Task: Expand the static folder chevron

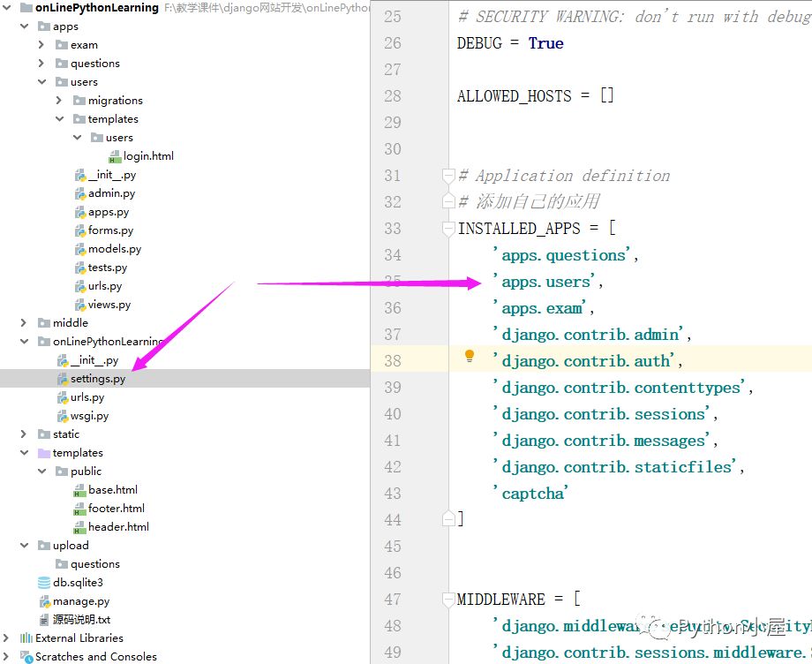Action: tap(24, 434)
